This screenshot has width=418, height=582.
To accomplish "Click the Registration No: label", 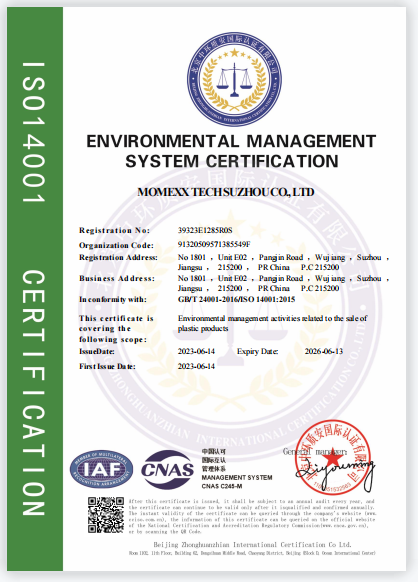I will pyautogui.click(x=114, y=230).
